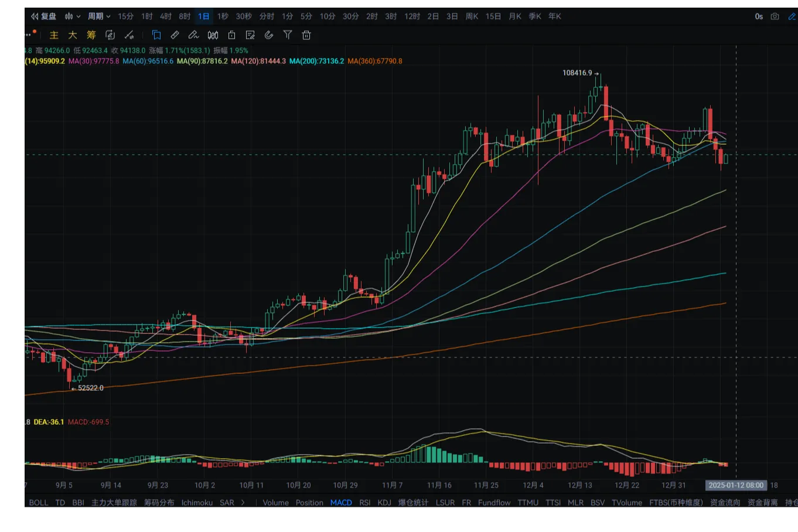
Task: Switch sub-chart to LSUR
Action: tap(445, 503)
